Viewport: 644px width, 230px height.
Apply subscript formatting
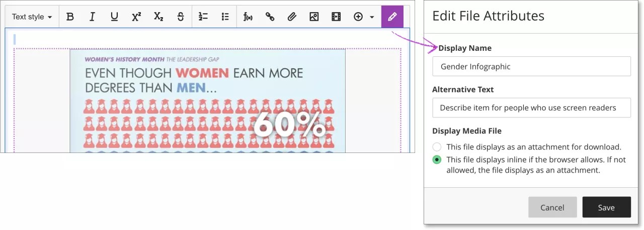[158, 17]
